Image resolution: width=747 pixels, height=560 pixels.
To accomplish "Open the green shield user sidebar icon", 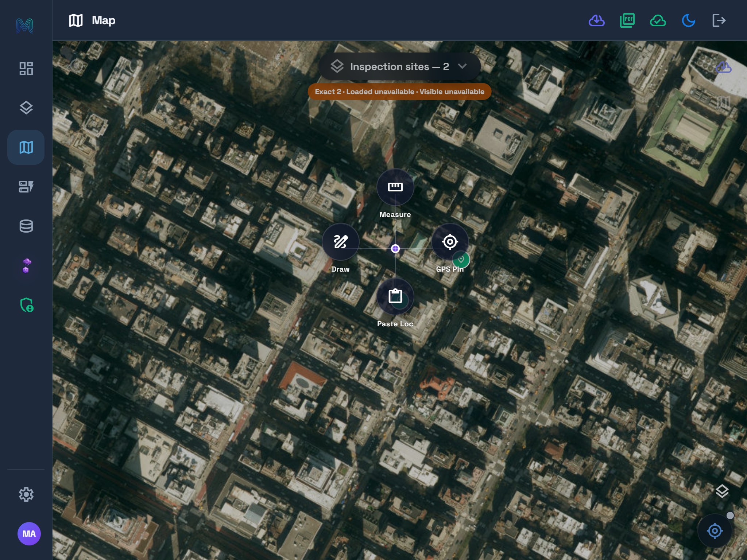I will 27,305.
